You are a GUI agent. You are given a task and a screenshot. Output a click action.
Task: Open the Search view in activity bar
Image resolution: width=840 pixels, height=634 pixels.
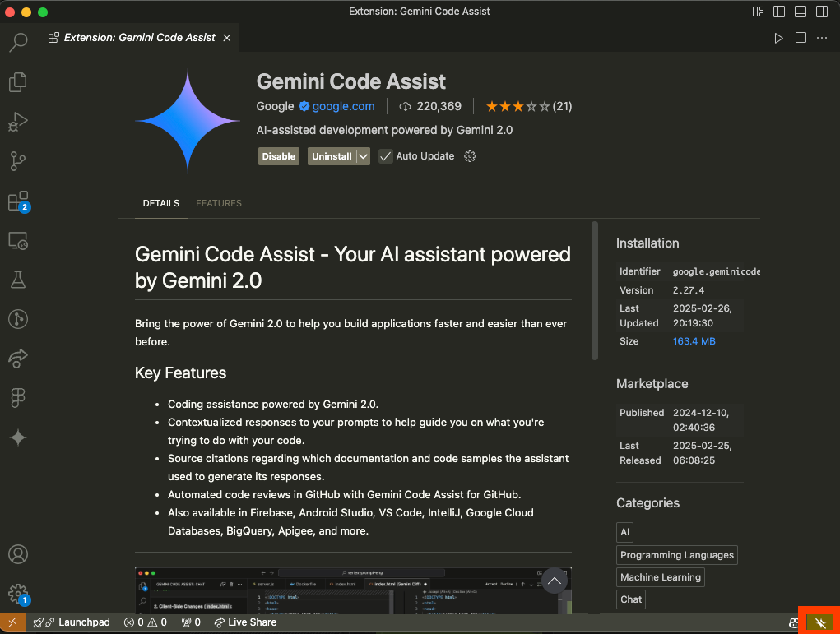click(x=18, y=42)
